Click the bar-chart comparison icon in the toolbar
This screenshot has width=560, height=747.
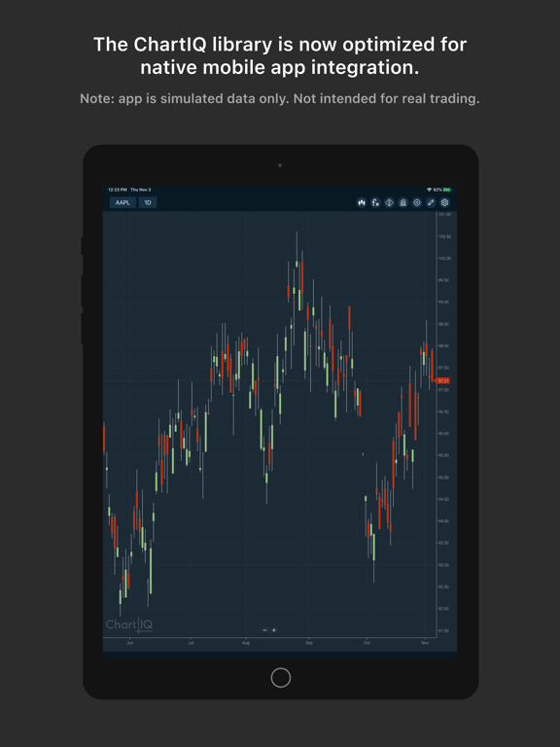403,202
